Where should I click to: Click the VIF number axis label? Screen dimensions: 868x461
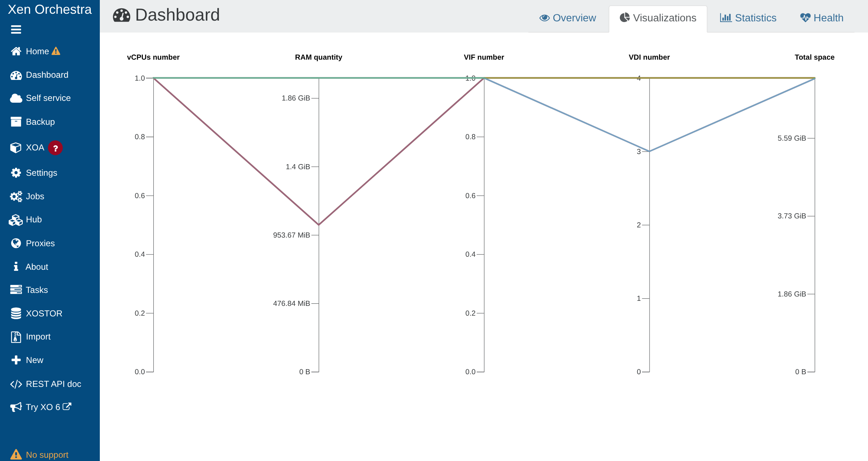click(x=484, y=57)
